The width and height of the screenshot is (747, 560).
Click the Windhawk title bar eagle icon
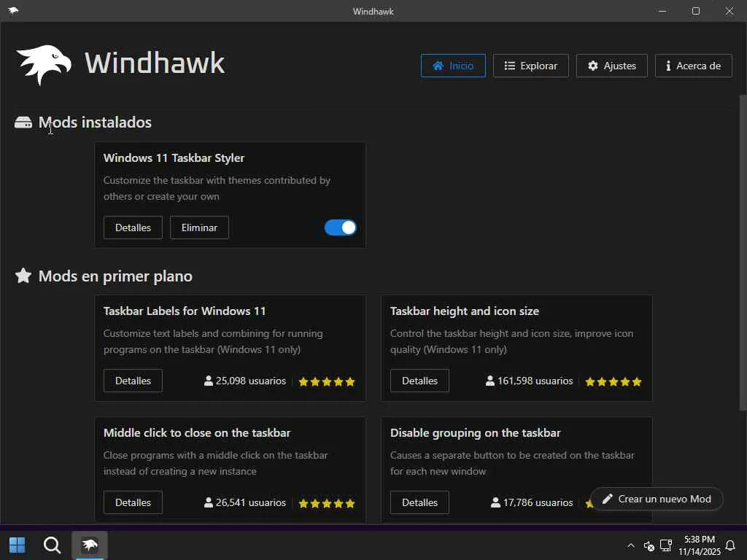13,10
